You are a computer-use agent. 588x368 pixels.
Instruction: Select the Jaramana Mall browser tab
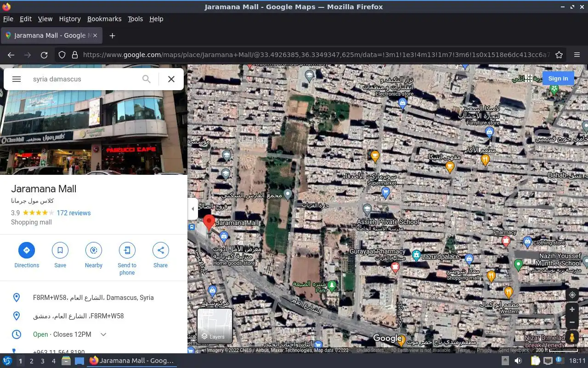[52, 35]
